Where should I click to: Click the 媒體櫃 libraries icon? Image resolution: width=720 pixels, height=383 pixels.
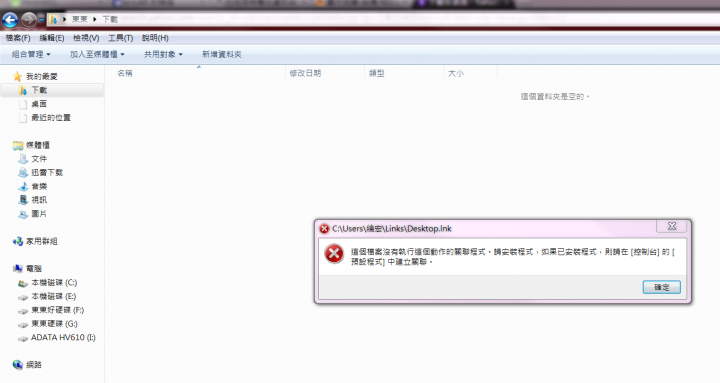click(x=17, y=145)
